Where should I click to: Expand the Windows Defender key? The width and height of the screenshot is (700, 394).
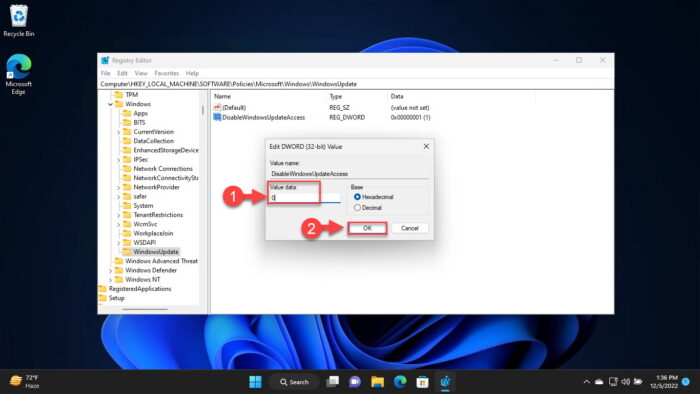[110, 270]
